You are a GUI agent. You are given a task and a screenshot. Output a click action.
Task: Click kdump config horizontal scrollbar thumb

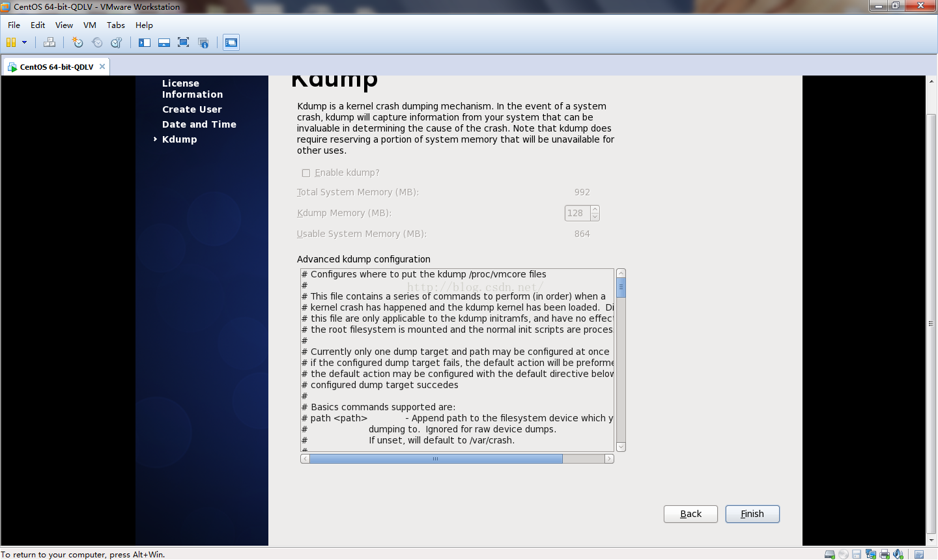tap(436, 459)
